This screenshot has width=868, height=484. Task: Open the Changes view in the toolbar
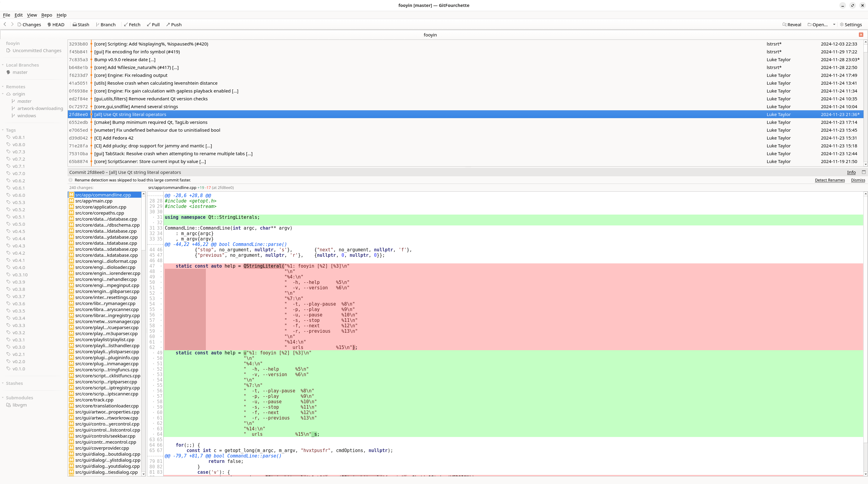[29, 25]
